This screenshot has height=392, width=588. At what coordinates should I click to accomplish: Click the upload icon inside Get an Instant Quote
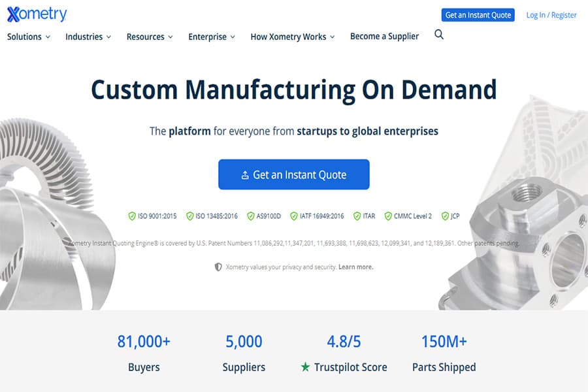pyautogui.click(x=246, y=174)
